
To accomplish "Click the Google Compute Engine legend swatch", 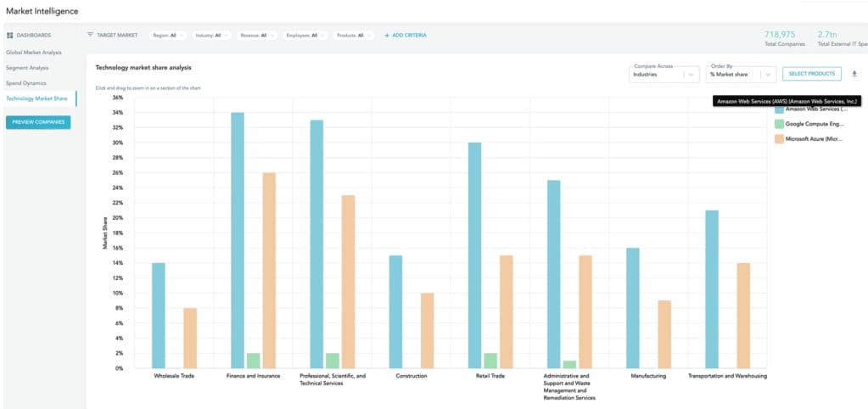I will pos(779,125).
